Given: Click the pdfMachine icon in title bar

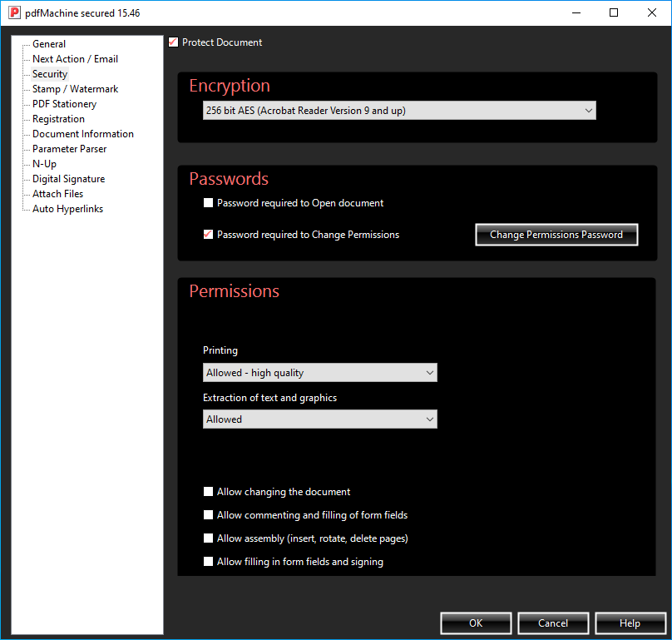Looking at the screenshot, I should tap(13, 12).
